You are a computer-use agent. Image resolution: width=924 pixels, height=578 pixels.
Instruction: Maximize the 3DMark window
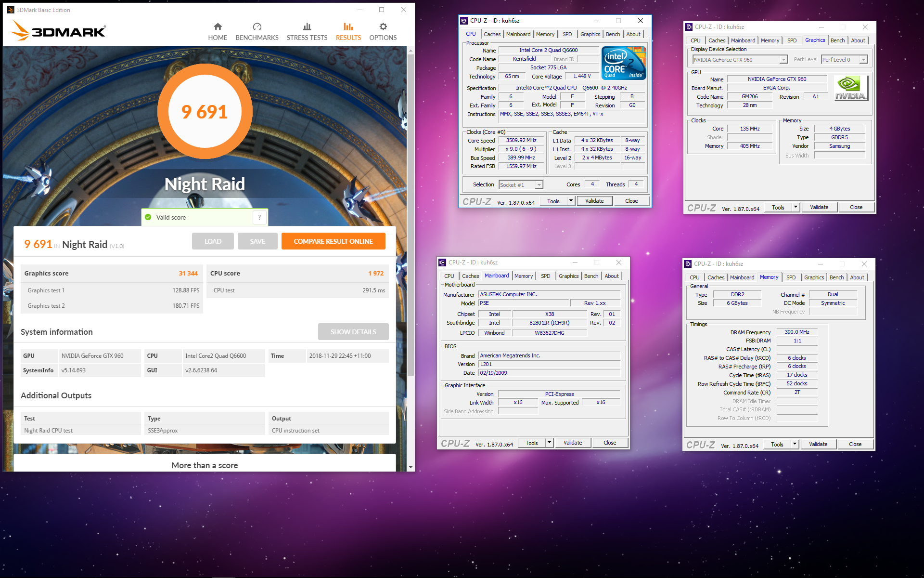[382, 10]
